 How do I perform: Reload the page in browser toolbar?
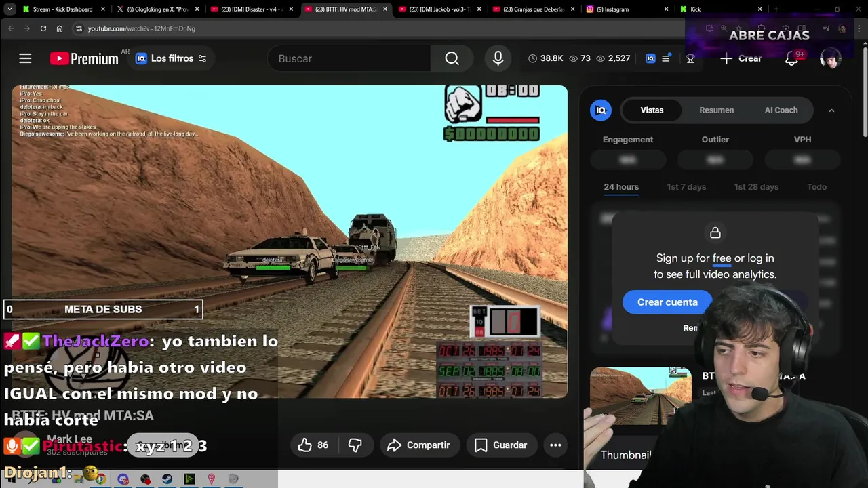coord(43,28)
